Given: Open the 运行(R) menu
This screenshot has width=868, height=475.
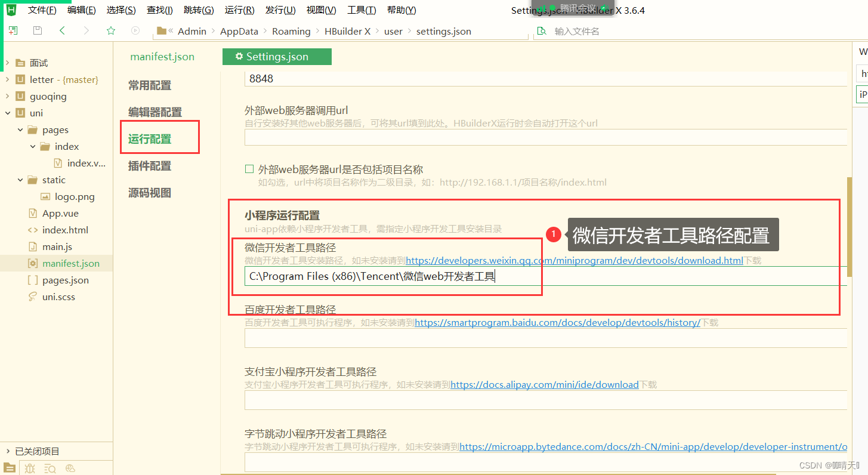Looking at the screenshot, I should [x=240, y=10].
